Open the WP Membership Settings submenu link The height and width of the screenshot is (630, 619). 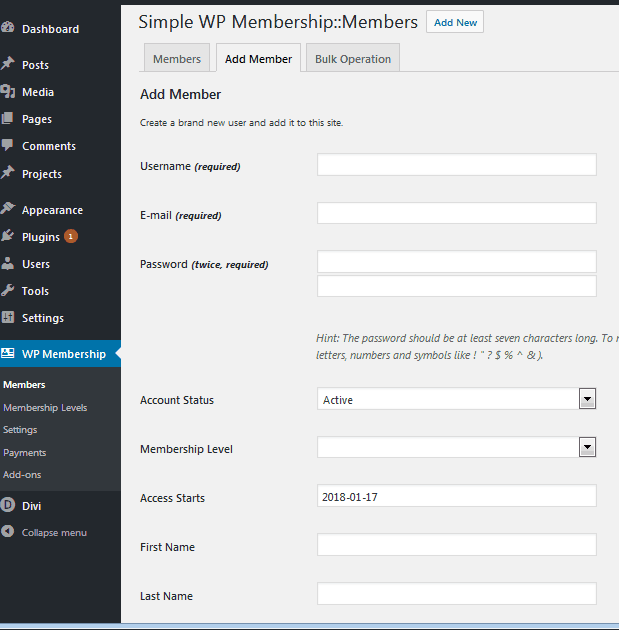pos(20,430)
